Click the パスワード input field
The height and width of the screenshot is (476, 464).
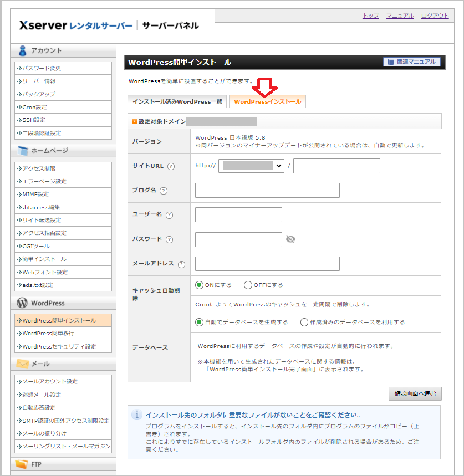pos(238,239)
